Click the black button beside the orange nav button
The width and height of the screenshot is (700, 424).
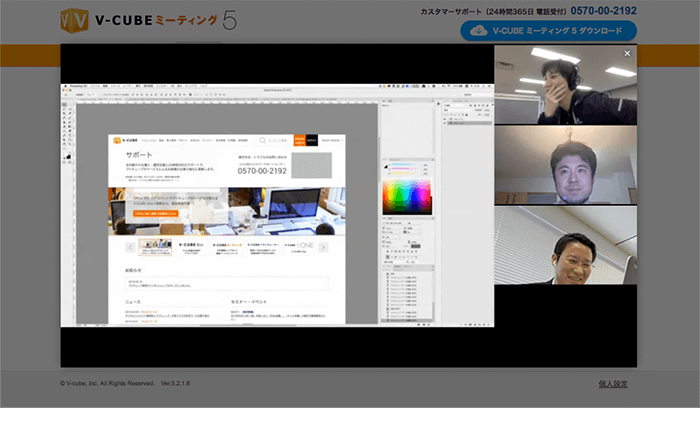(x=312, y=140)
